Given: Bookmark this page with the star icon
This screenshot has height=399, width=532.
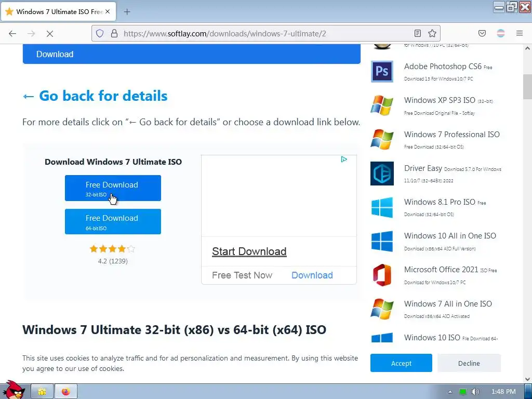Looking at the screenshot, I should click(432, 33).
